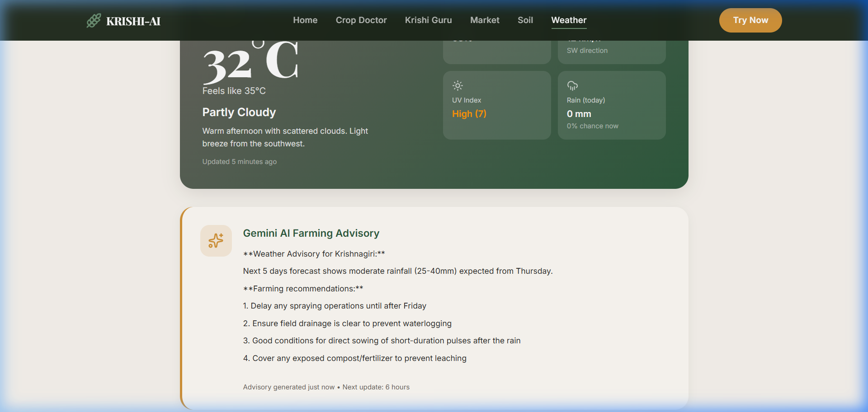
Task: Click recommendation about covering compost/fertilizer
Action: [x=355, y=358]
